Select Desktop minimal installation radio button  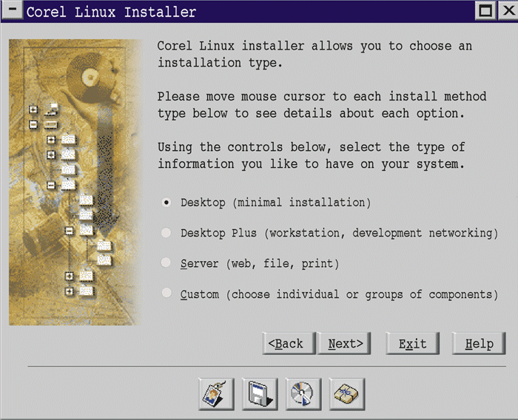tap(166, 202)
